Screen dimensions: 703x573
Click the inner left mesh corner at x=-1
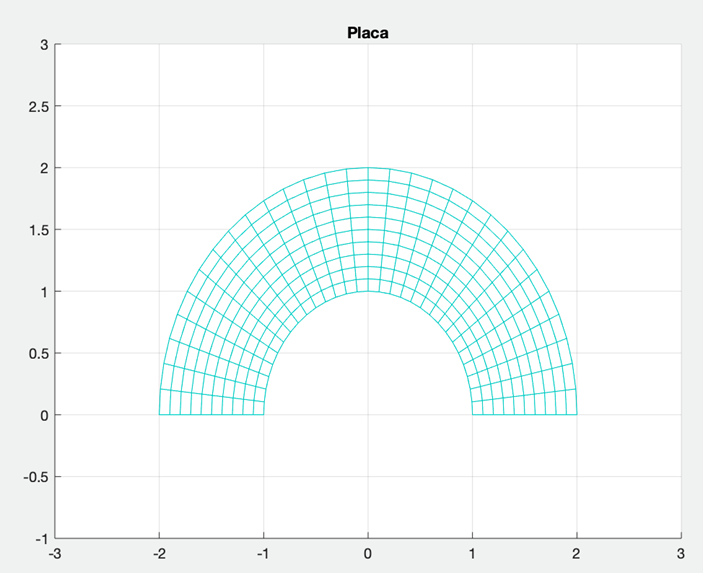click(x=264, y=415)
